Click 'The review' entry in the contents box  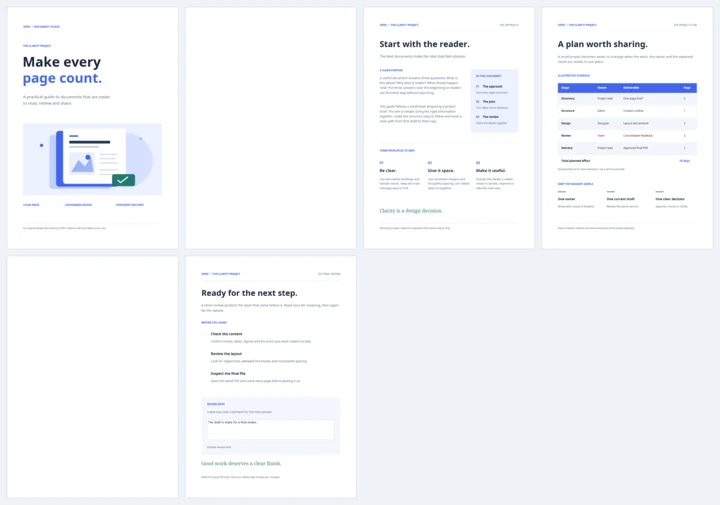coord(489,117)
